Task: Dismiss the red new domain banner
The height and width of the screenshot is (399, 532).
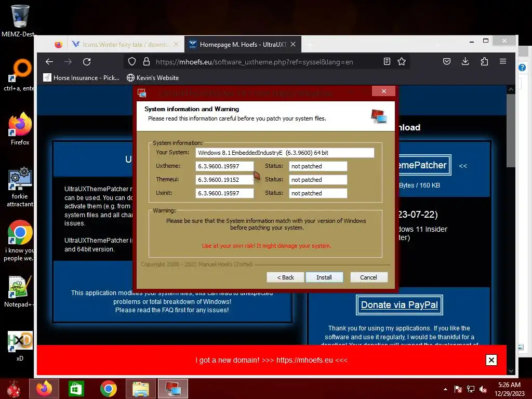Action: pos(491,360)
